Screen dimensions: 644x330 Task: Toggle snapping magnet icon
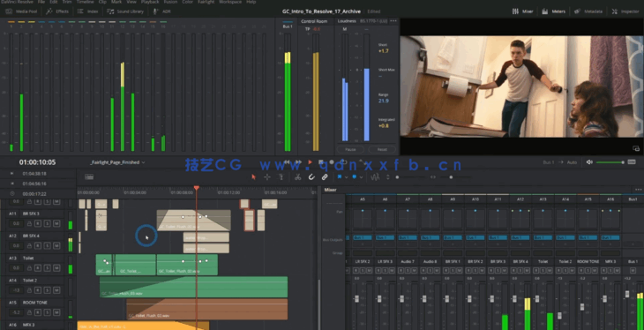[x=311, y=177]
